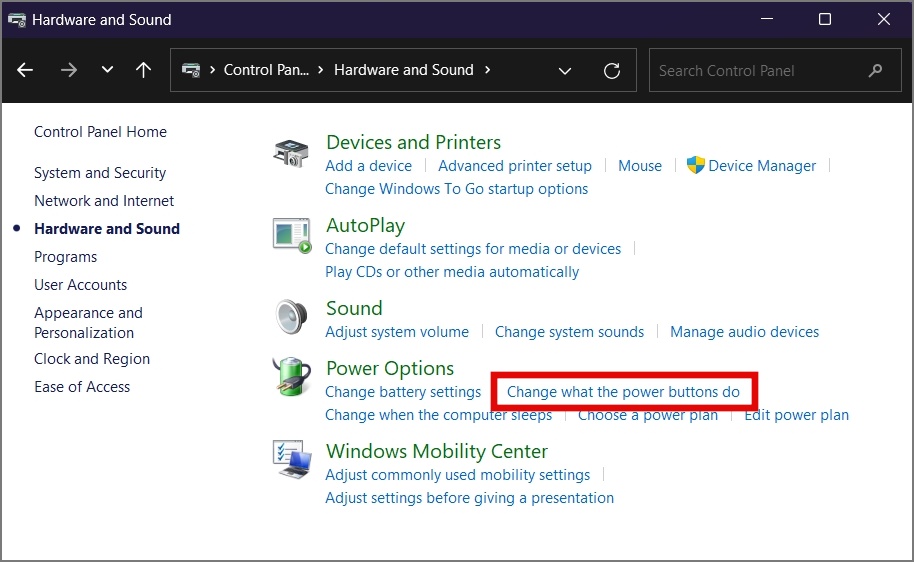914x562 pixels.
Task: Click the Devices and Printers icon
Action: coord(292,154)
